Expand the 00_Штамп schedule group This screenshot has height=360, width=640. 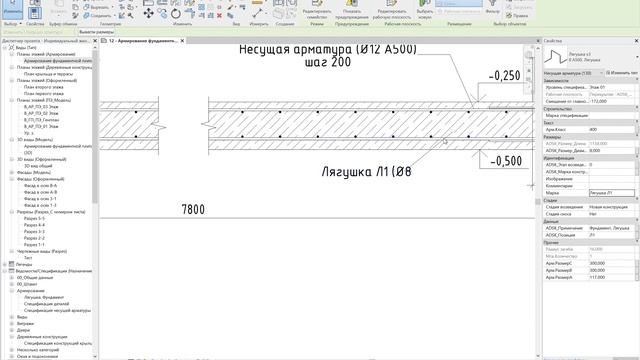point(12,284)
